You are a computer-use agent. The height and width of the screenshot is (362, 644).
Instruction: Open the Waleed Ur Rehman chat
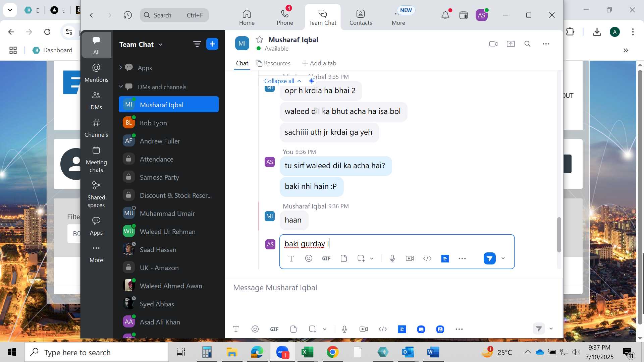(x=169, y=231)
